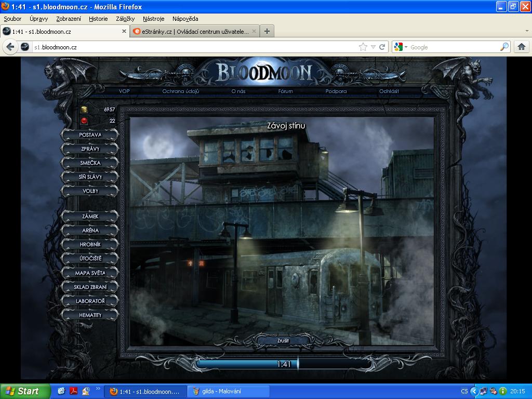Click the Závoj stínu scene image
This screenshot has width=532, height=399.
(282, 231)
